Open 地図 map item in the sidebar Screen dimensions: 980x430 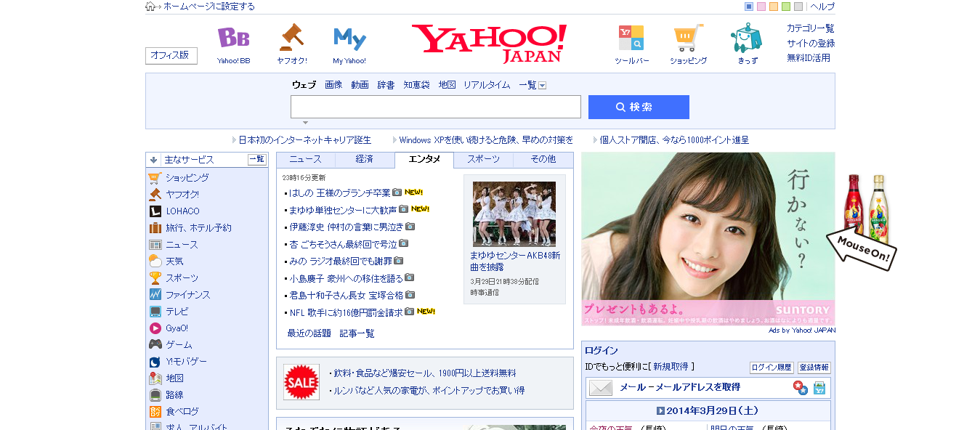174,378
